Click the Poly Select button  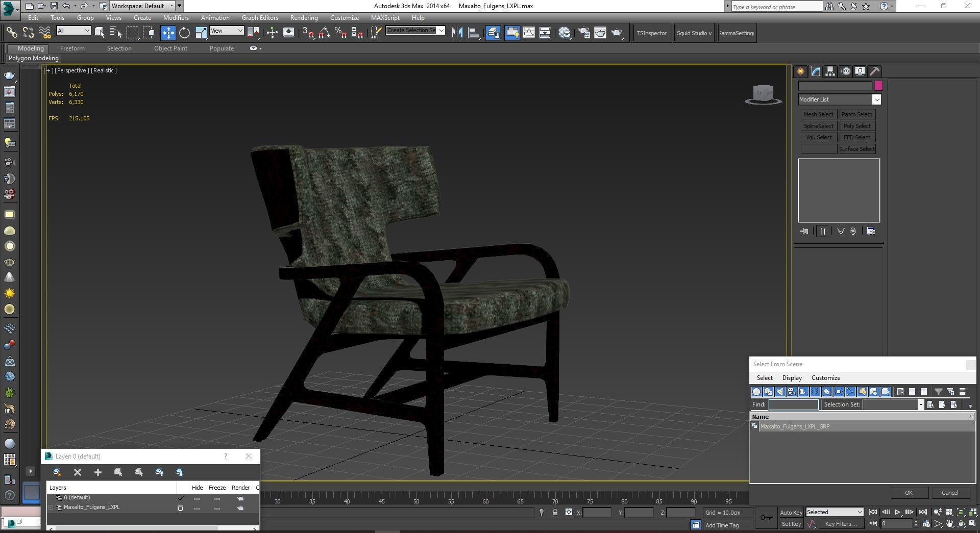click(x=857, y=126)
